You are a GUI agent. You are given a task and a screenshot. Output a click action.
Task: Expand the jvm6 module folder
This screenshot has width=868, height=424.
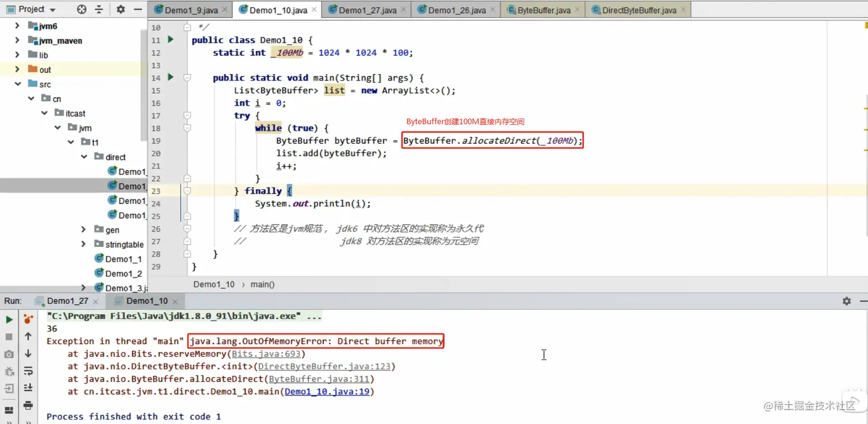tap(17, 26)
